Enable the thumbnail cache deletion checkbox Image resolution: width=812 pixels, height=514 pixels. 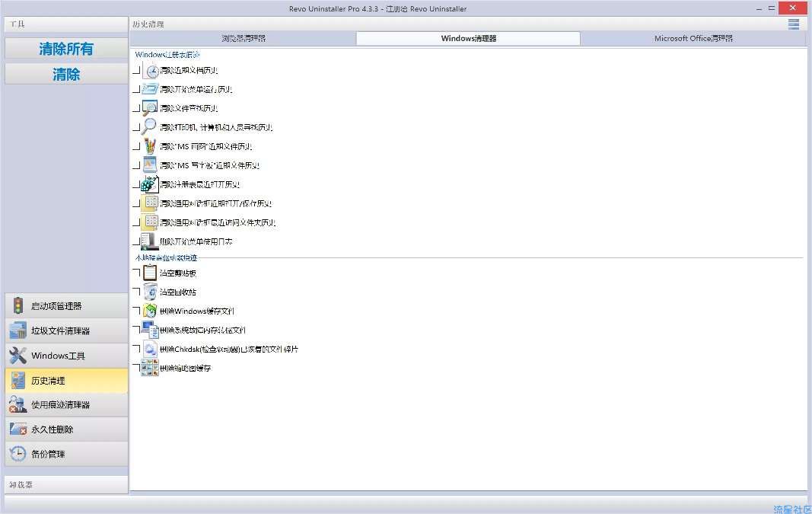pyautogui.click(x=137, y=367)
